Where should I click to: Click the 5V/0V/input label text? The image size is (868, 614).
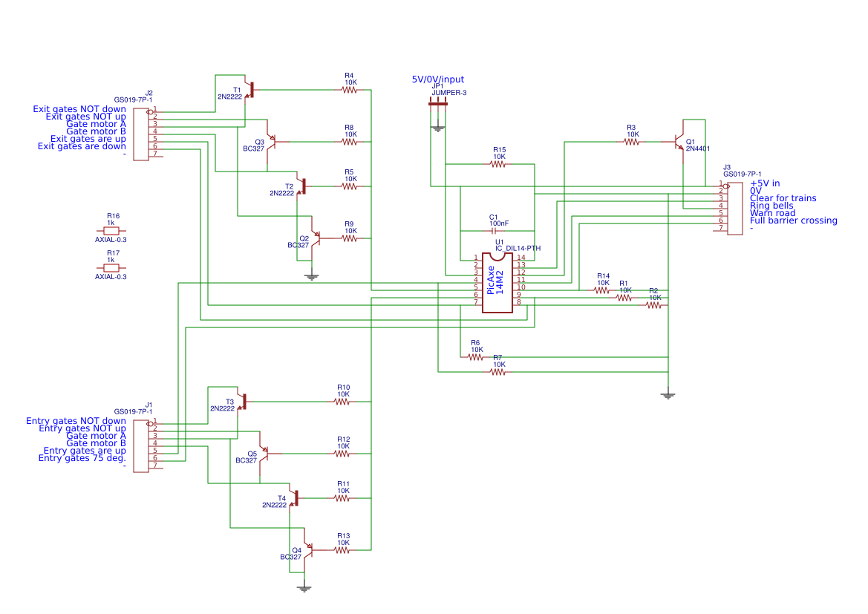[x=438, y=79]
